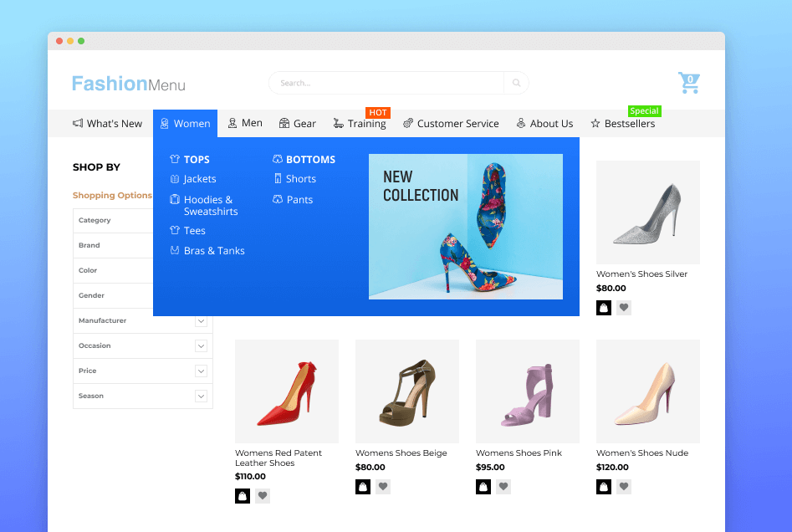
Task: Wishlist the Womens Shoes Beige
Action: click(383, 487)
